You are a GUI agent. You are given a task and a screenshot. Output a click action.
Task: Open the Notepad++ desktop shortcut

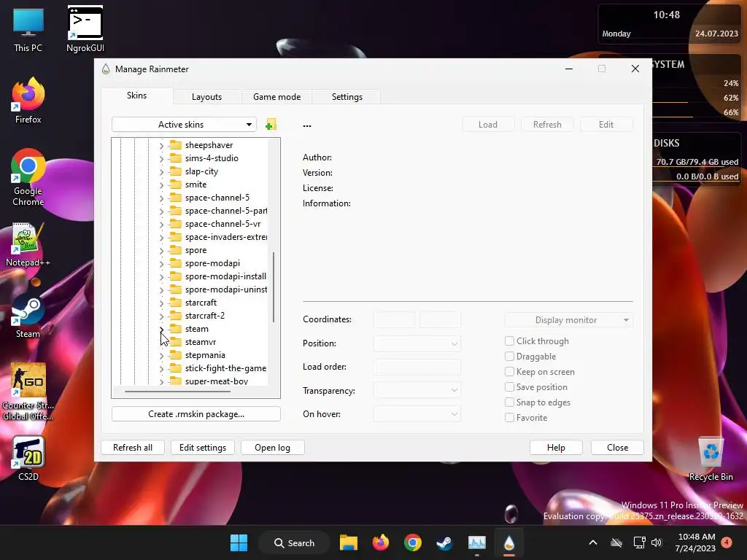(x=28, y=245)
